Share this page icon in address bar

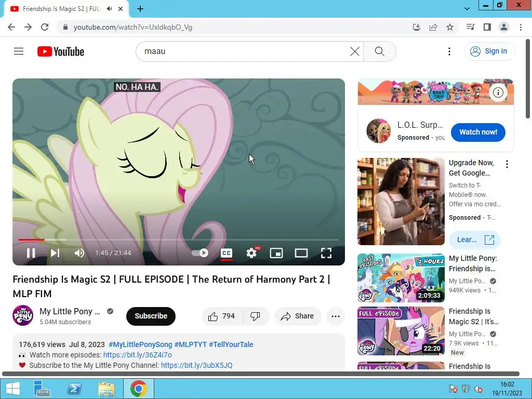433,27
